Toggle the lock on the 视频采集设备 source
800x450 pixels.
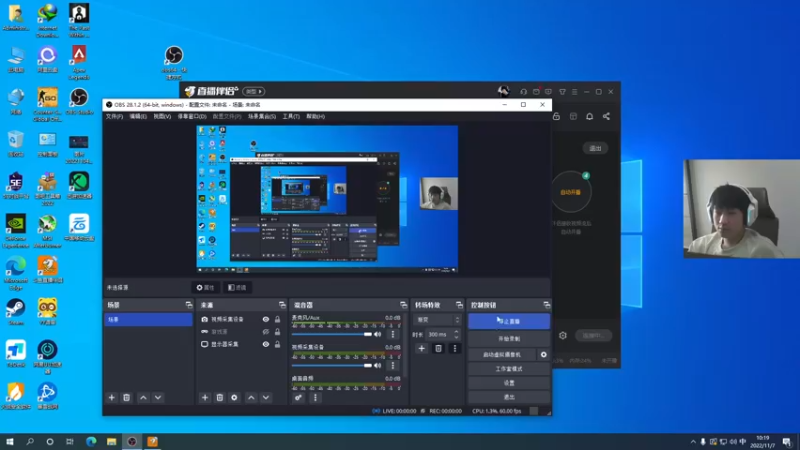pos(278,319)
